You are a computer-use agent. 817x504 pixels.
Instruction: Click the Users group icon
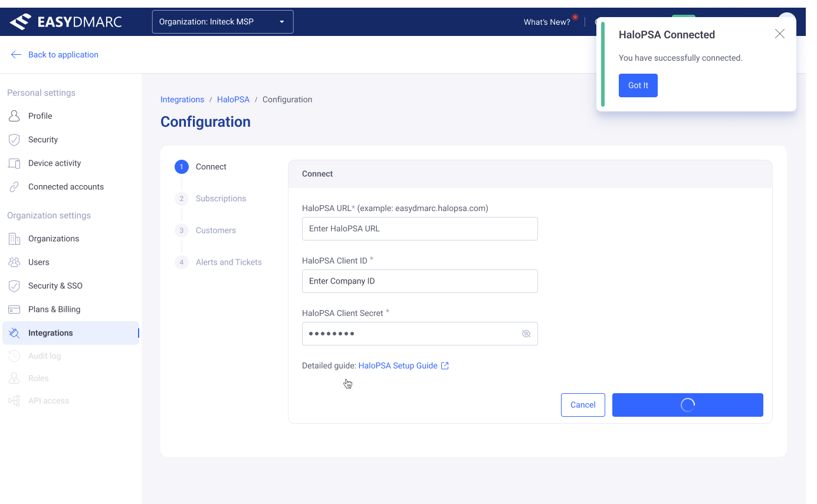coord(14,262)
